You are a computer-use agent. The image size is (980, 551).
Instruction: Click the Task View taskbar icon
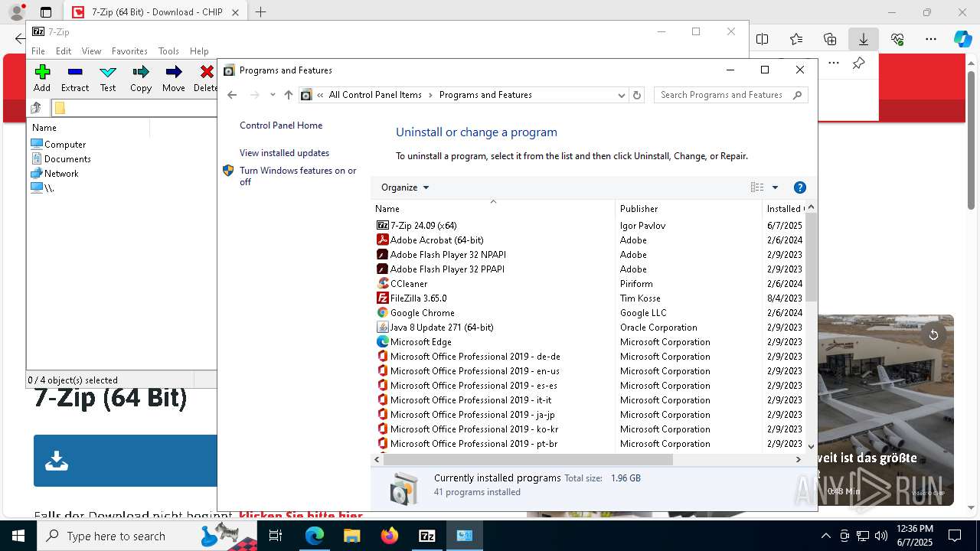(276, 536)
